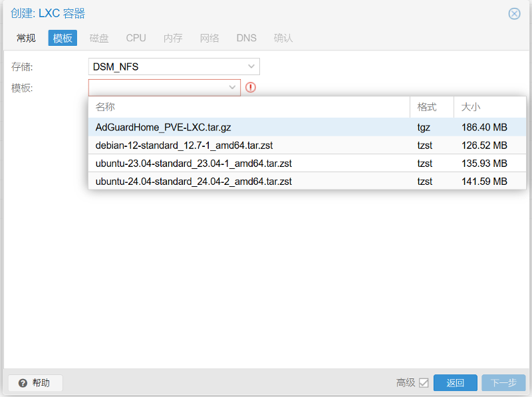This screenshot has height=397, width=532.
Task: Click the 返回 button
Action: pyautogui.click(x=455, y=382)
